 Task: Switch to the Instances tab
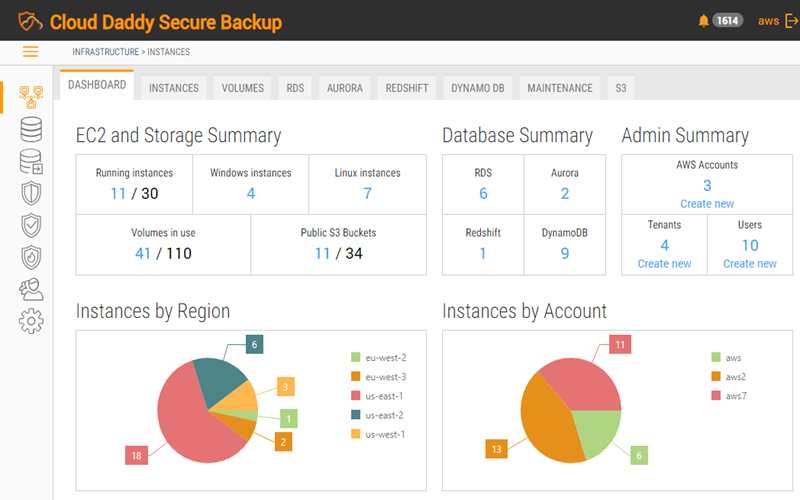(x=174, y=88)
